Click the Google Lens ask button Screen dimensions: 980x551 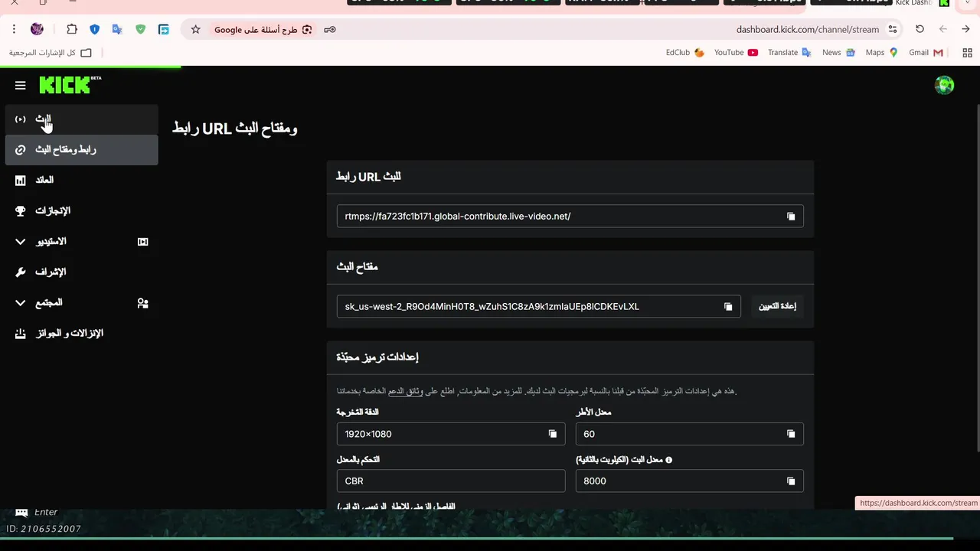coord(263,29)
